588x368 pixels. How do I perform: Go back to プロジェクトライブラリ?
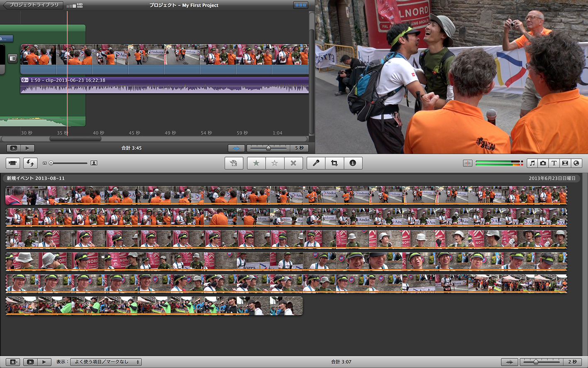tap(33, 5)
